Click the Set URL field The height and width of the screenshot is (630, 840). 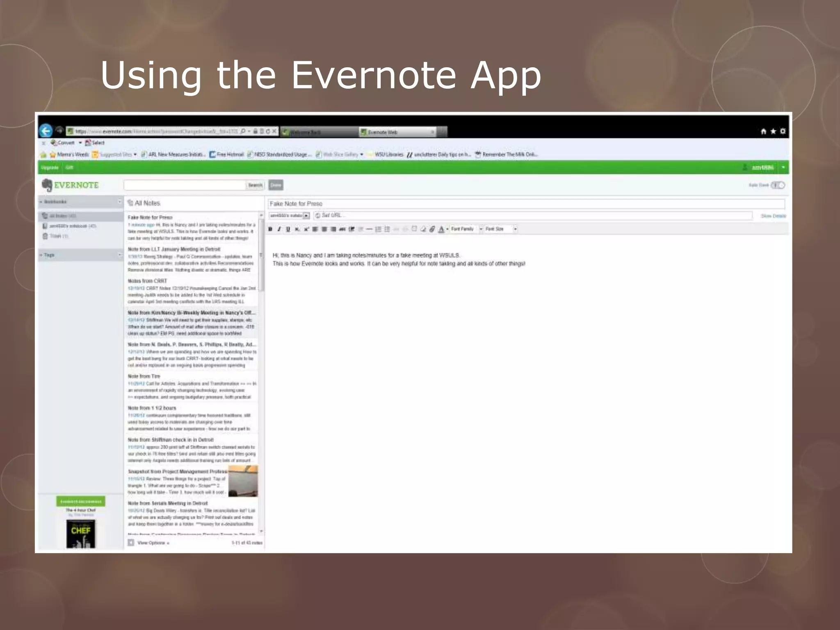coord(533,215)
